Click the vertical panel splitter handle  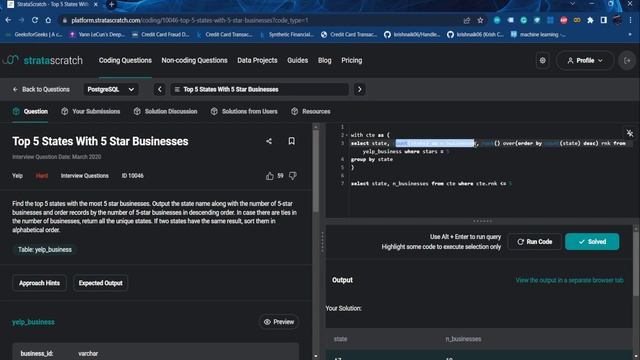click(322, 242)
